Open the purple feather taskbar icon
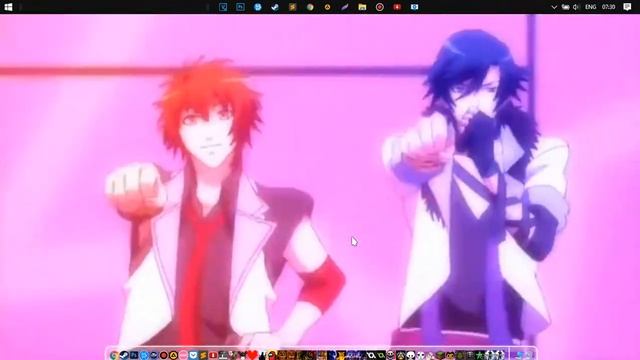640x360 pixels. pyautogui.click(x=345, y=7)
